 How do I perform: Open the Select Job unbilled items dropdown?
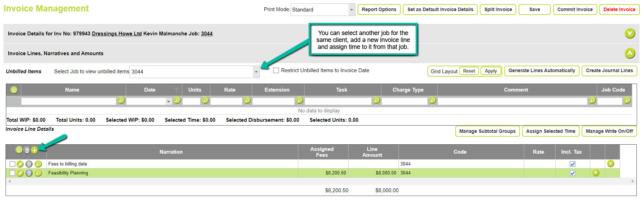point(256,72)
